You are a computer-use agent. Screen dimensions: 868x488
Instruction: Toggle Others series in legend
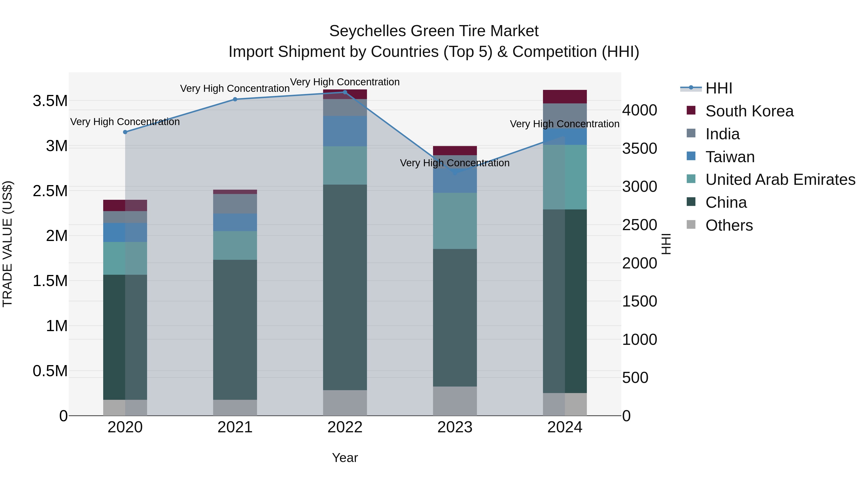click(719, 225)
